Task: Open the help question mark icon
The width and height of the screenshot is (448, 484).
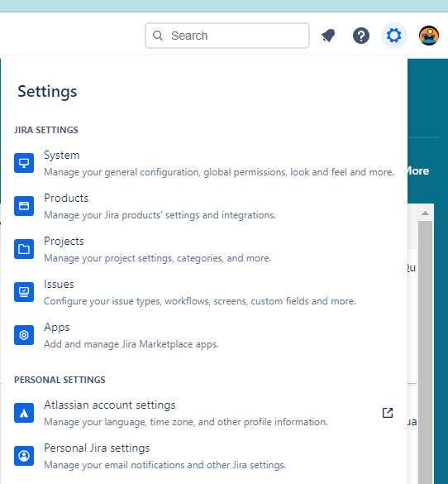Action: click(361, 36)
